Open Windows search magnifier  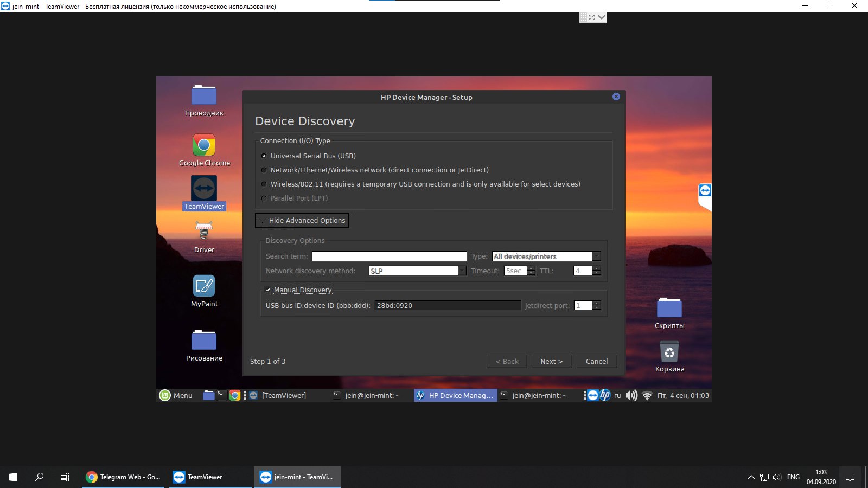(39, 477)
